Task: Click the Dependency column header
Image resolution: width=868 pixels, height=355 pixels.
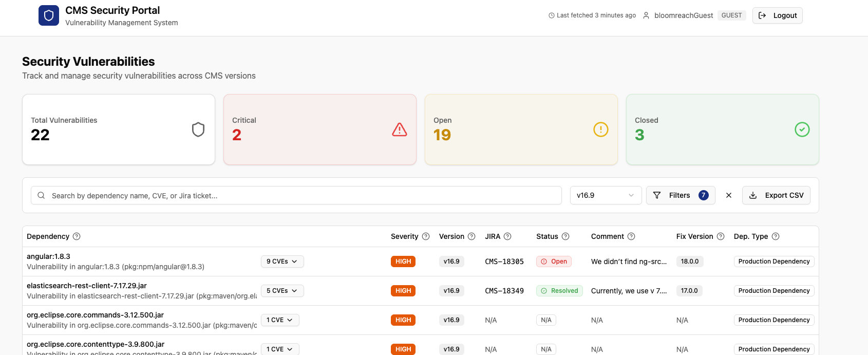Action: pos(48,236)
